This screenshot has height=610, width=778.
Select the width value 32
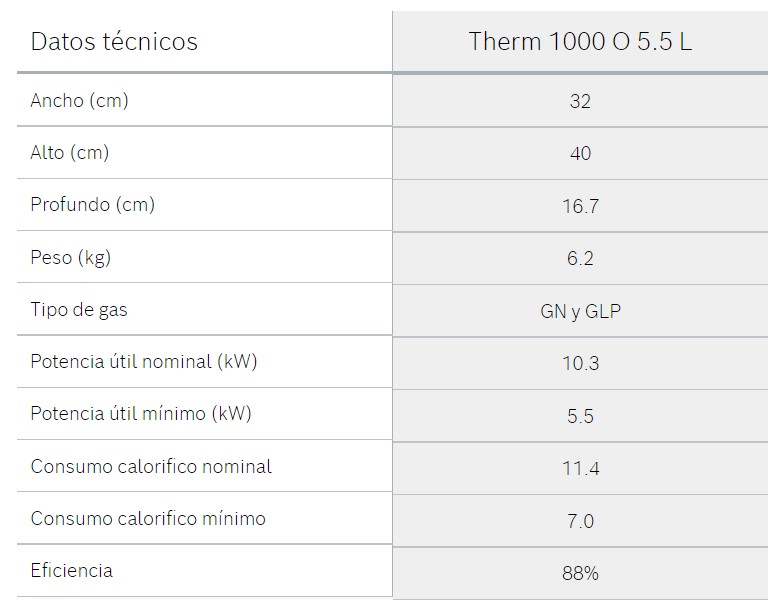click(580, 102)
